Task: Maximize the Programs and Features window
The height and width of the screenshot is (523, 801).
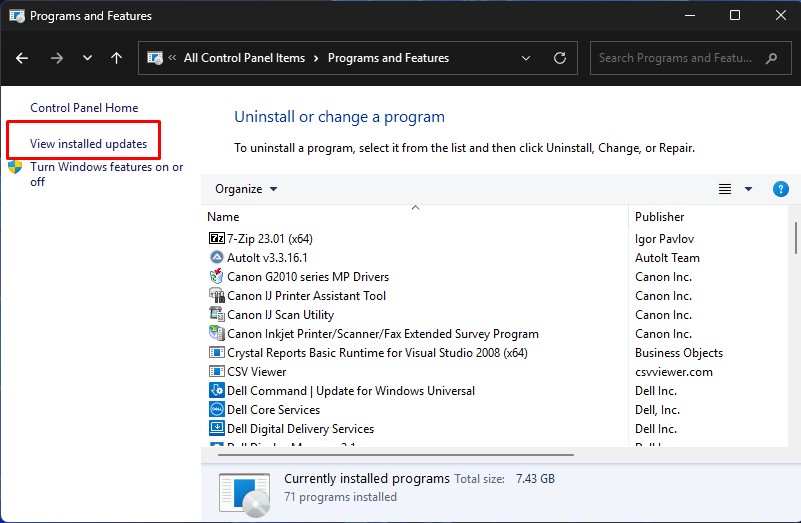Action: [735, 15]
